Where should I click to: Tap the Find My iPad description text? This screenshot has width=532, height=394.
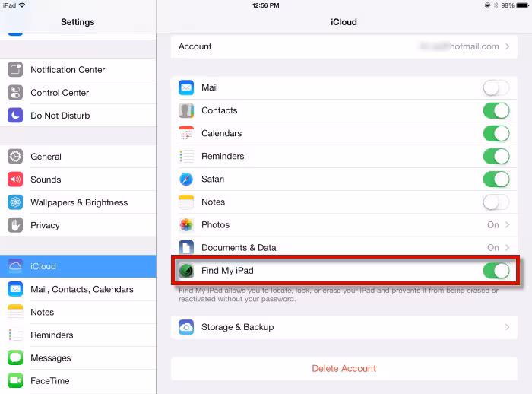339,294
